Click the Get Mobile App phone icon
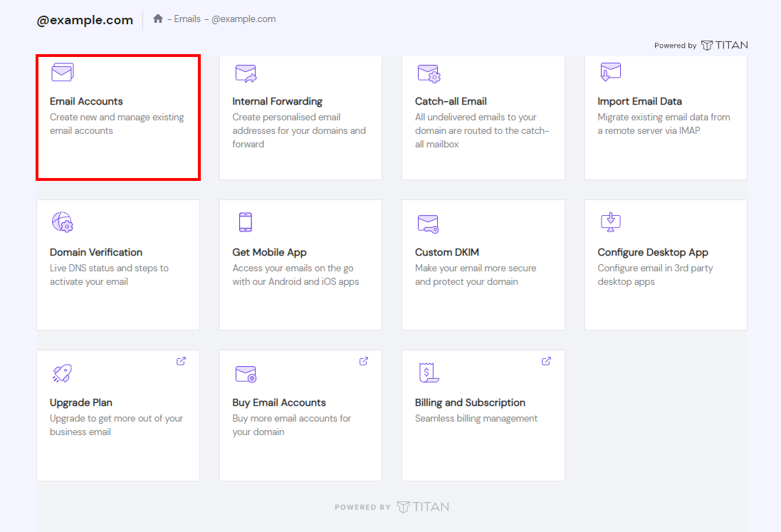Viewport: 781px width, 532px height. tap(245, 222)
